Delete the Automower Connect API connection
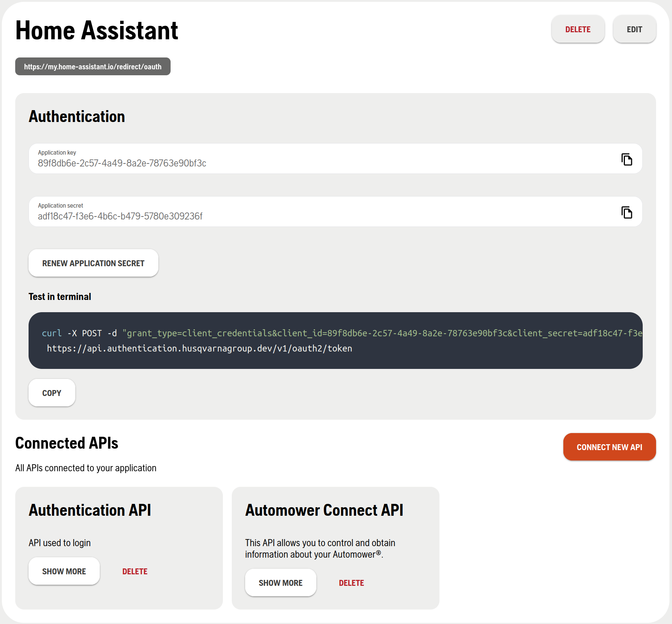This screenshot has width=672, height=624. coord(351,582)
